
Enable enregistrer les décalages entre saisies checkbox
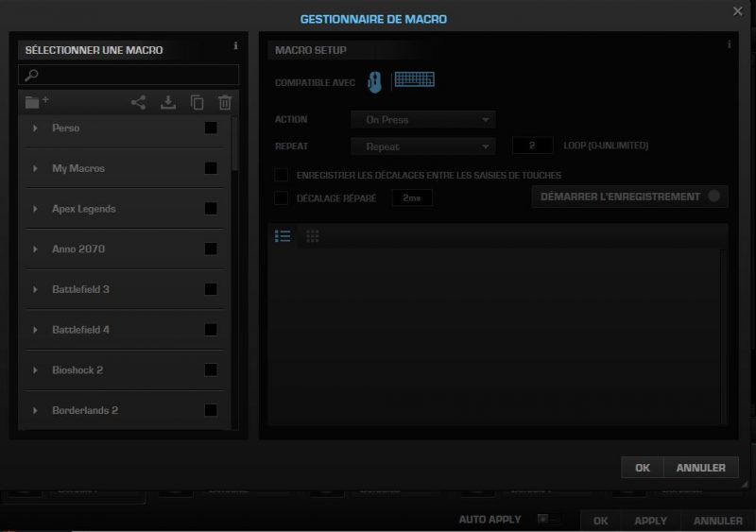[x=281, y=175]
